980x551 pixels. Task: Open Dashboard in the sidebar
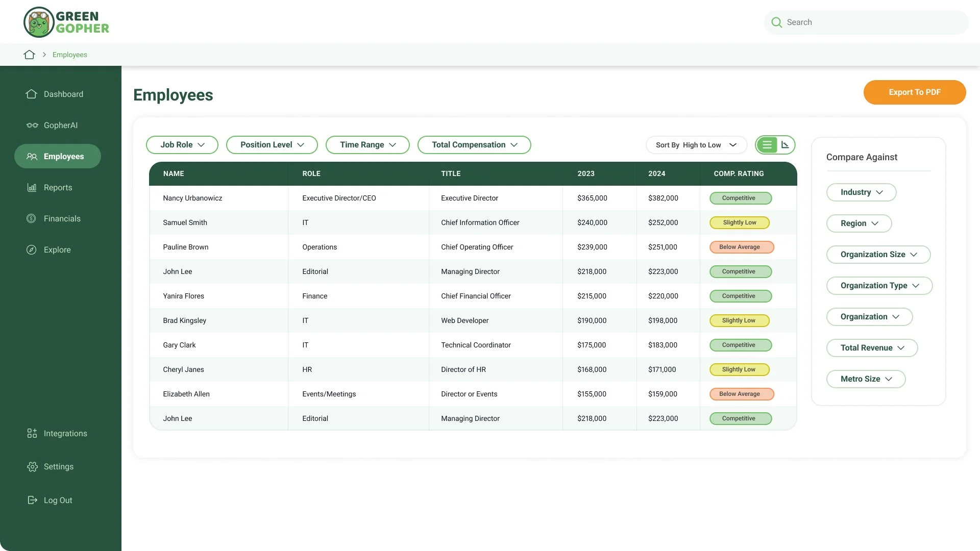pyautogui.click(x=63, y=94)
